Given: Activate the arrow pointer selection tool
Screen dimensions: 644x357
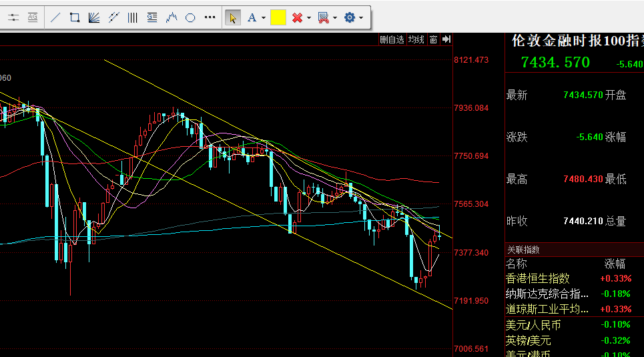Looking at the screenshot, I should pos(233,17).
